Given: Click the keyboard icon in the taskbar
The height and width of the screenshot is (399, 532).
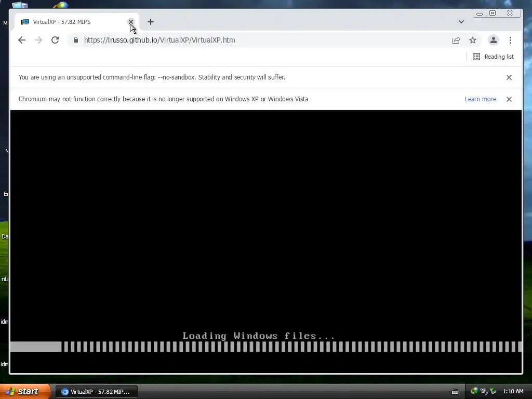Looking at the screenshot, I should click(x=455, y=392).
